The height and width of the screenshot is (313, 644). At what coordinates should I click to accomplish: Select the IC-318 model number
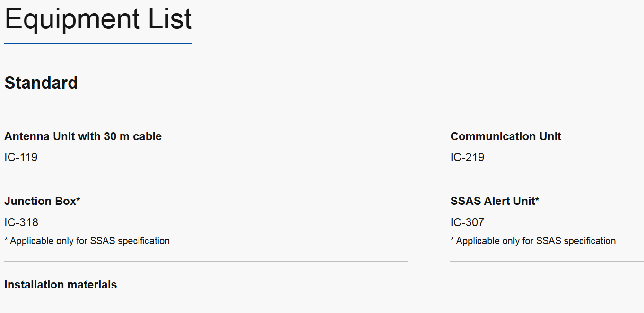pos(21,222)
